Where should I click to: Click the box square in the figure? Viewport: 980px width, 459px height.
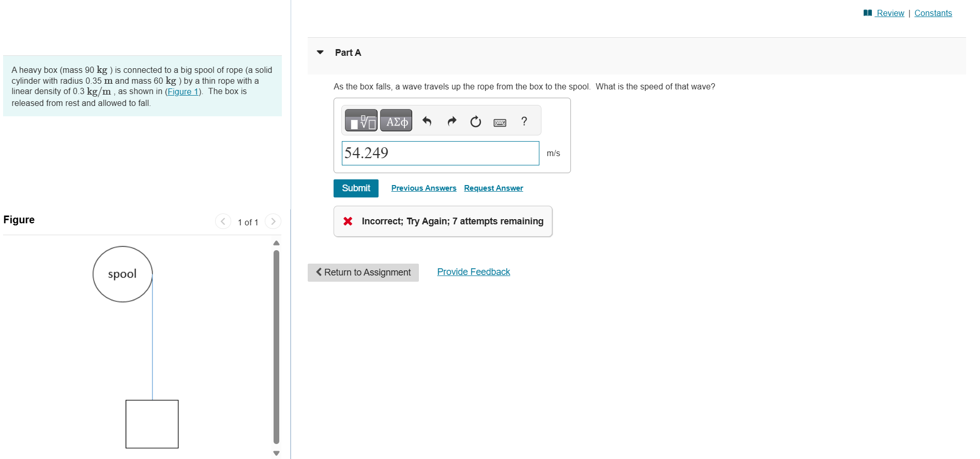pyautogui.click(x=152, y=424)
